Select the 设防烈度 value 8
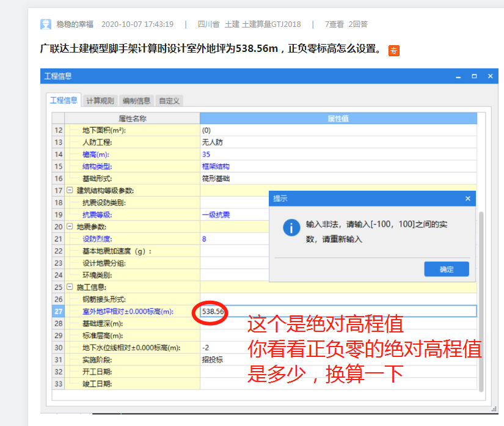The height and width of the screenshot is (426, 504). point(204,239)
